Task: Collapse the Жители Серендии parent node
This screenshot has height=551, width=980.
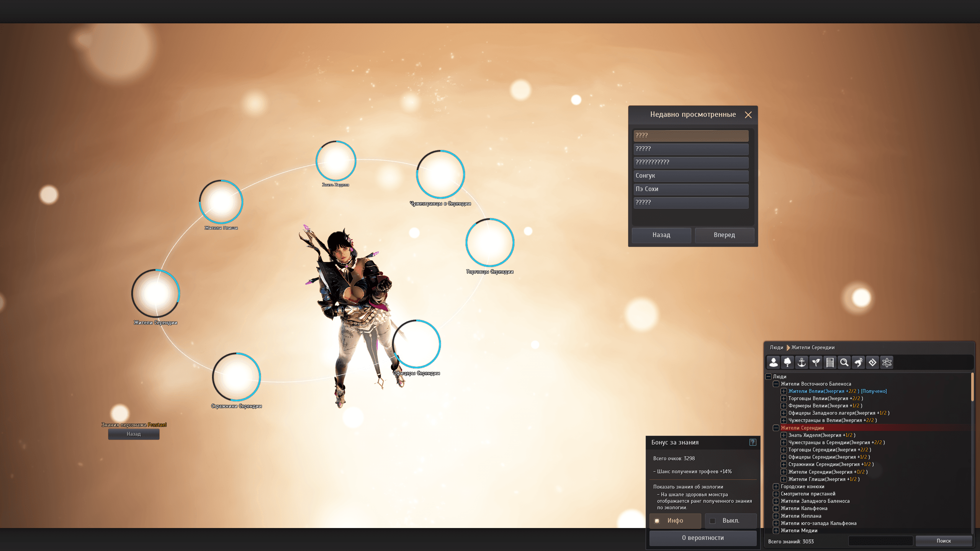Action: 776,428
